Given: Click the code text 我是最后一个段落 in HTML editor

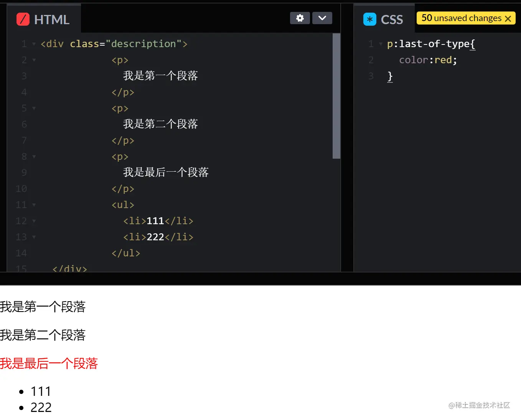Looking at the screenshot, I should click(x=166, y=172).
